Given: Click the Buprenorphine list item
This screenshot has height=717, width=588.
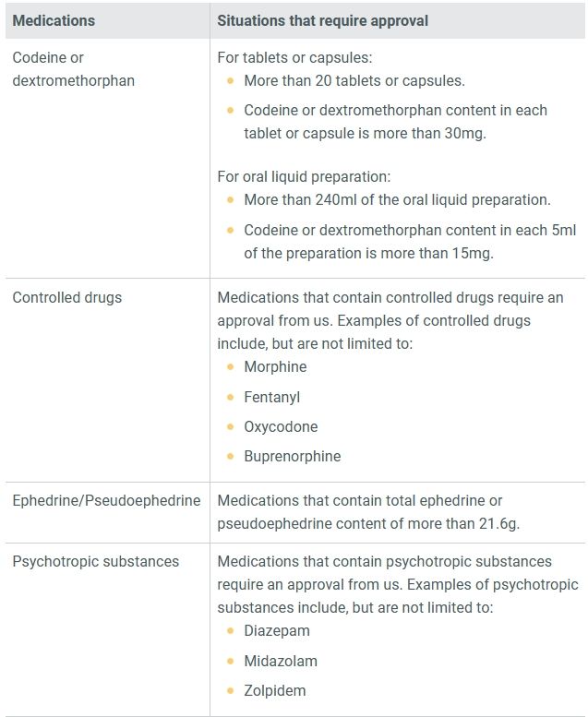Looking at the screenshot, I should click(x=293, y=457).
